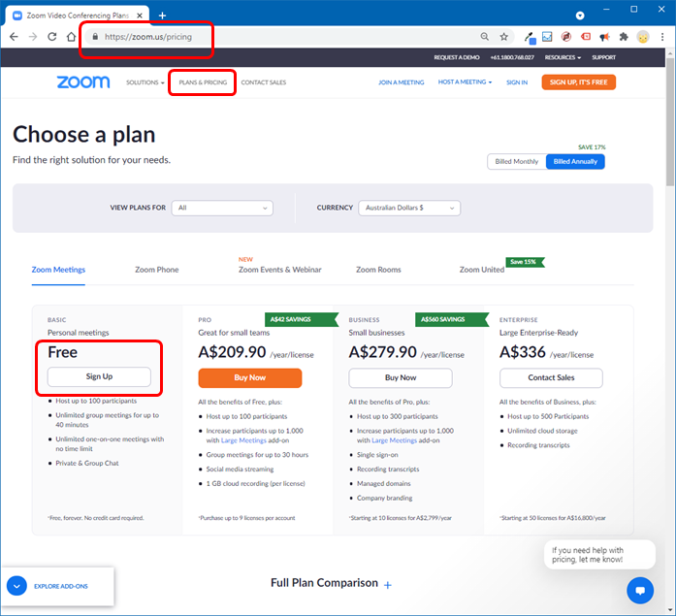Go back using the browser back arrow
Viewport: 676px width, 616px height.
pos(14,37)
